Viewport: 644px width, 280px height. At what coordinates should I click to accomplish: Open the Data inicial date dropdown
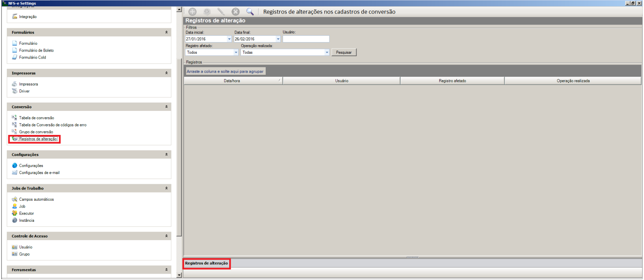[229, 39]
